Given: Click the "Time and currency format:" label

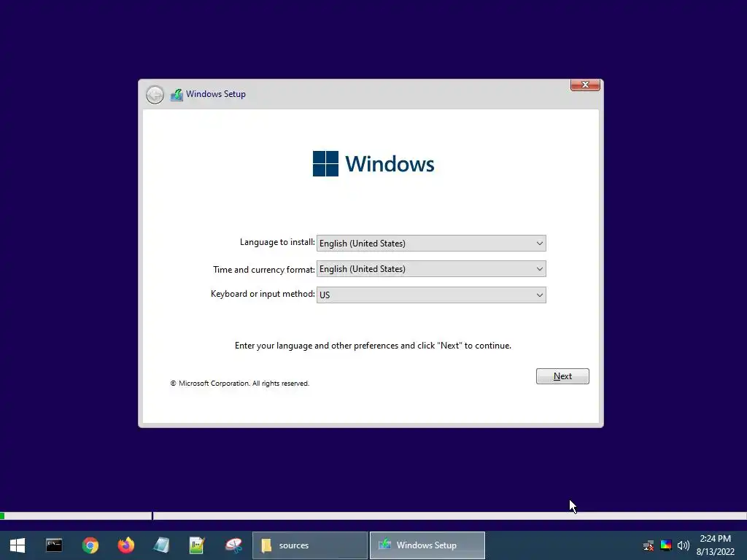Looking at the screenshot, I should coord(264,270).
